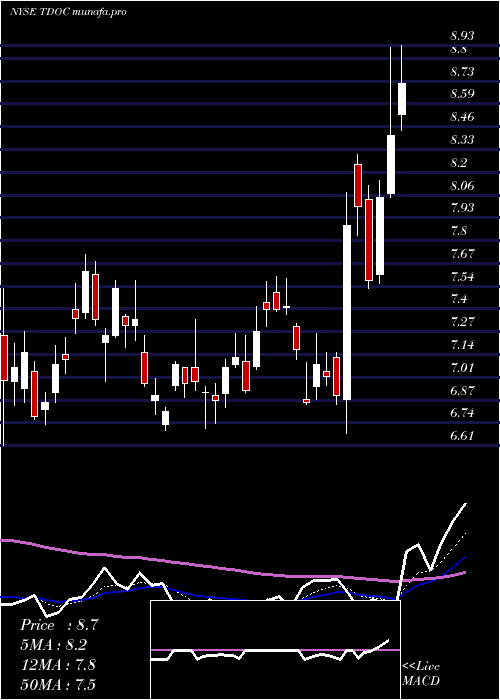The image size is (500, 700).
Task: Select the 7.93 price axis label
Action: tap(462, 208)
